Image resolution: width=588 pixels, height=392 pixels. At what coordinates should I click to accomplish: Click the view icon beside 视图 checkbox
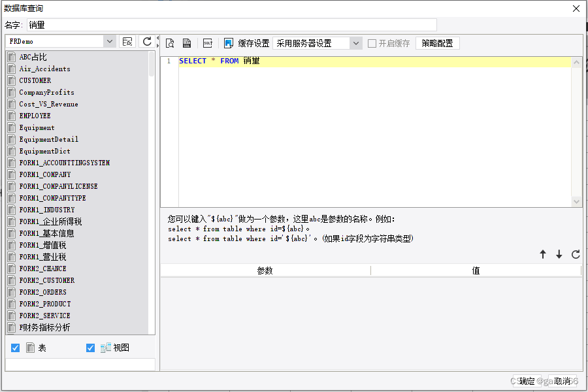coord(105,348)
